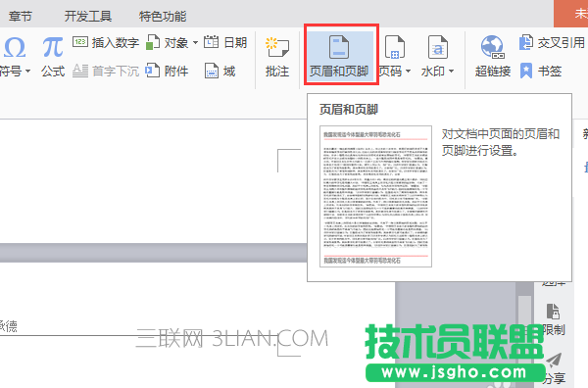Click 插入数字 button
The image size is (588, 388).
click(106, 42)
